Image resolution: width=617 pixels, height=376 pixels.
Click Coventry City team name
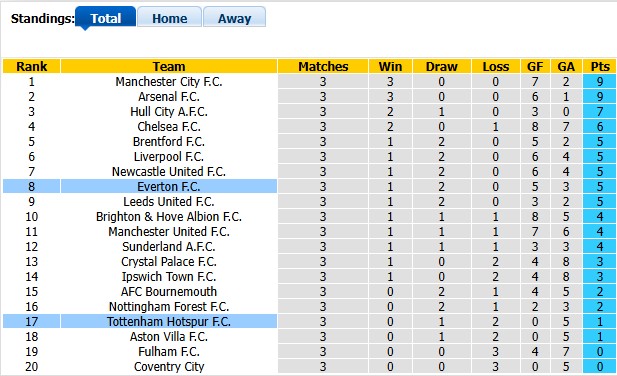(x=169, y=366)
